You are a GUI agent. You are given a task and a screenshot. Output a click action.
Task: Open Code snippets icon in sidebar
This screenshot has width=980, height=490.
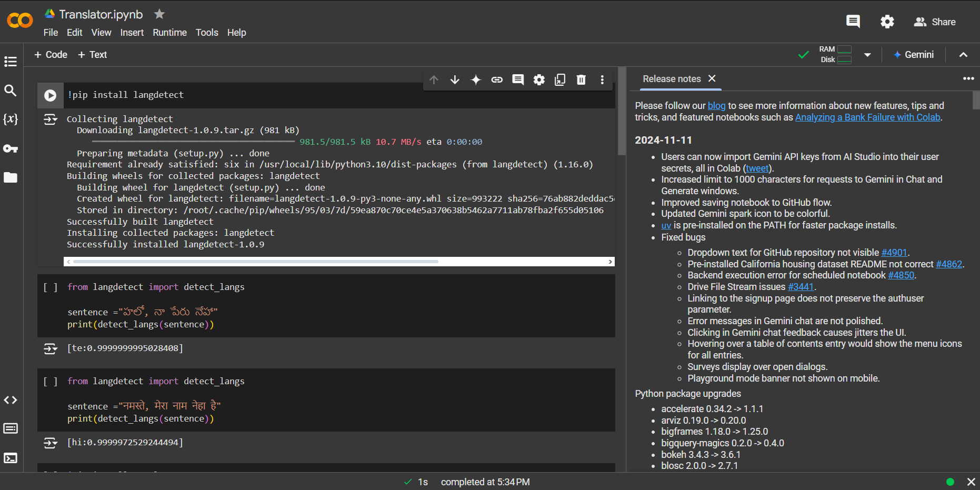coord(11,400)
